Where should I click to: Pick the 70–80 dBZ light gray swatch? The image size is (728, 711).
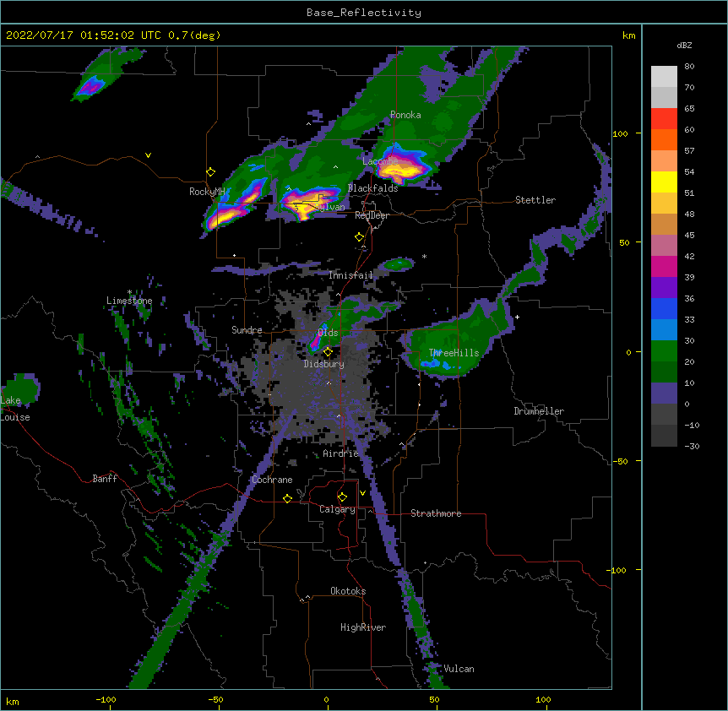coord(664,76)
